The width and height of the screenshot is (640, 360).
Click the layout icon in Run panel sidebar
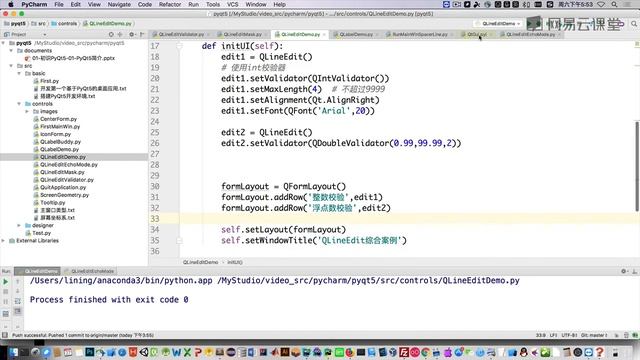tap(6, 314)
